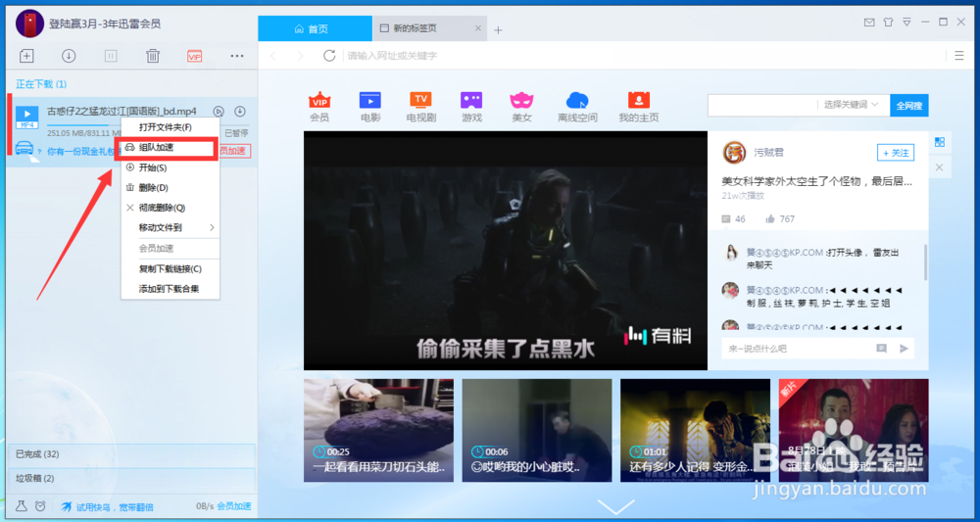
Task: Select 打开文件夹(F) in context menu
Action: pos(170,127)
